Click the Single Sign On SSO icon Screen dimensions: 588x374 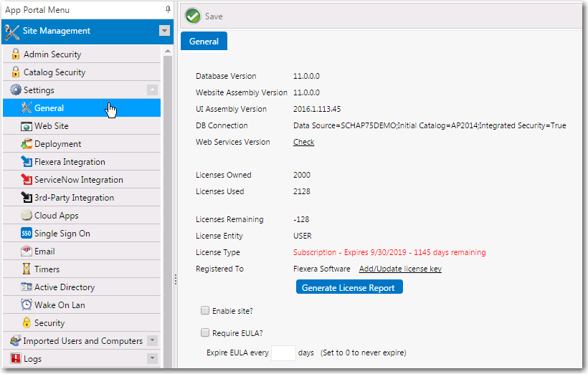(x=27, y=234)
